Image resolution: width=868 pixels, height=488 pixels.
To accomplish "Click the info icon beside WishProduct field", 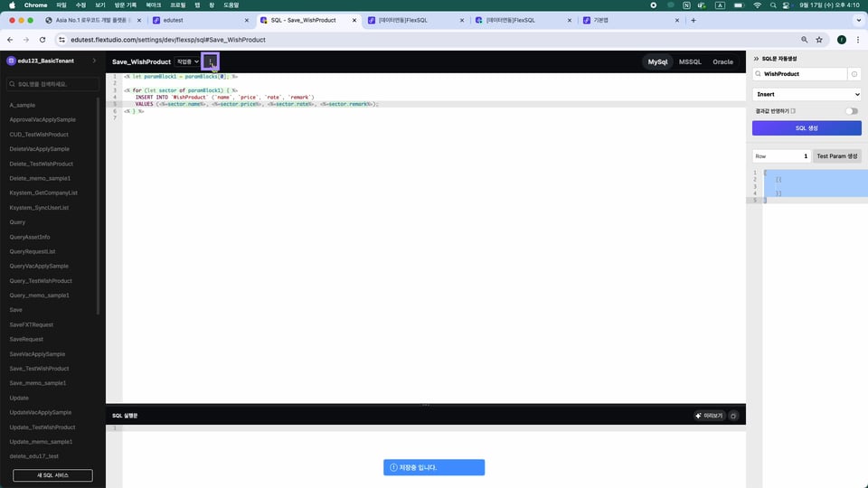I will (x=854, y=73).
